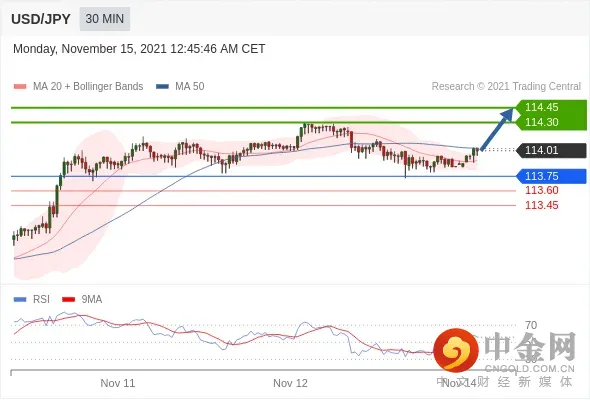This screenshot has height=400, width=590.
Task: Click the RSI legend swatch
Action: point(20,300)
